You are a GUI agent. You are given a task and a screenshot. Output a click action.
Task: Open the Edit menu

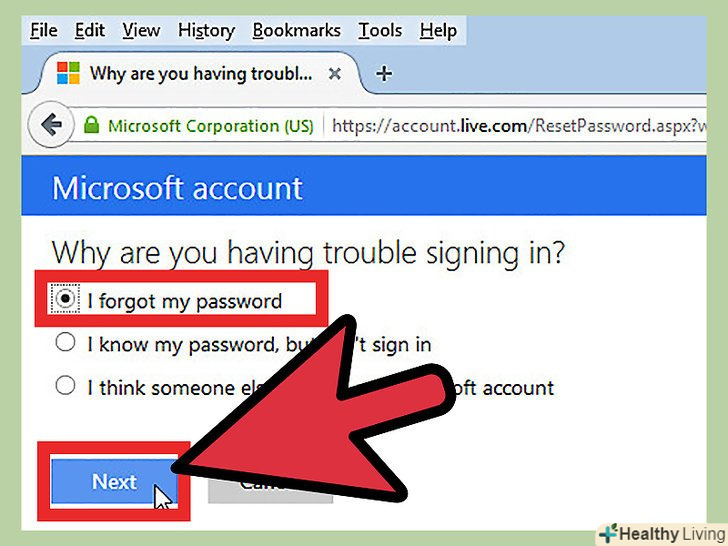(x=90, y=31)
